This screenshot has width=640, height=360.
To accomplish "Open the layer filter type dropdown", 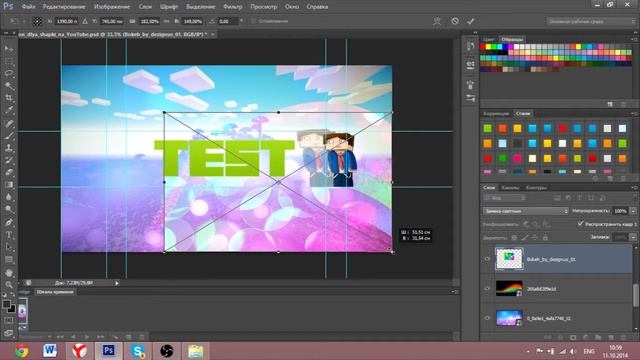I will [505, 198].
